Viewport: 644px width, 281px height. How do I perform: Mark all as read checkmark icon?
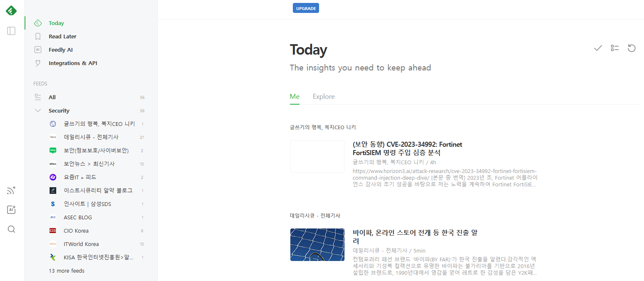pos(598,48)
